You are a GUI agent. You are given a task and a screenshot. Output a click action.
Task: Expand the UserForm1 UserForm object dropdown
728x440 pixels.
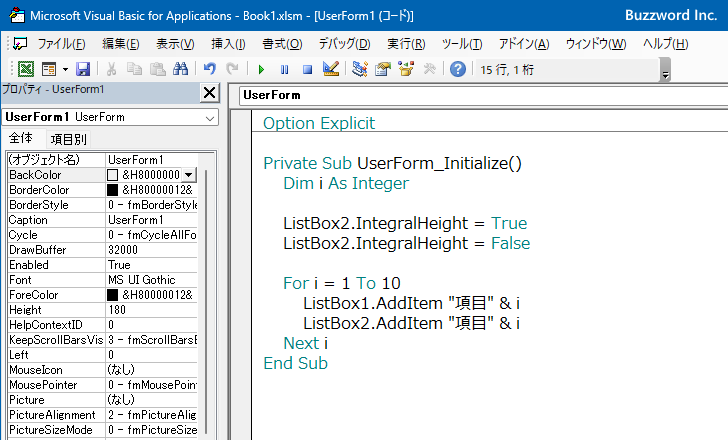coord(210,118)
